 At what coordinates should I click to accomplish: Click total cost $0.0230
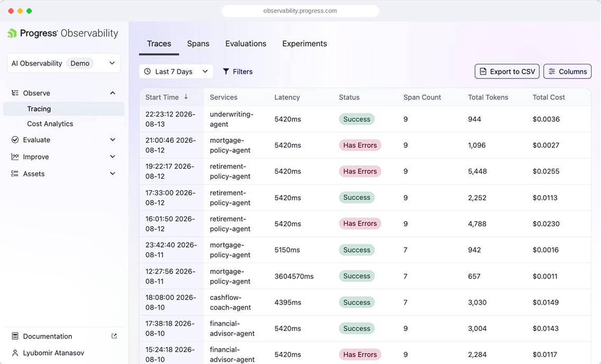[x=546, y=224]
